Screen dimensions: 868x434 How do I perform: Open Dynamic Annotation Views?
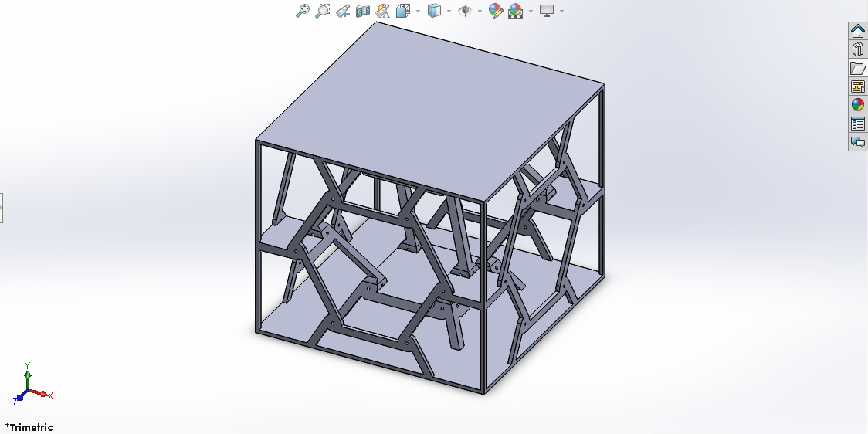382,11
